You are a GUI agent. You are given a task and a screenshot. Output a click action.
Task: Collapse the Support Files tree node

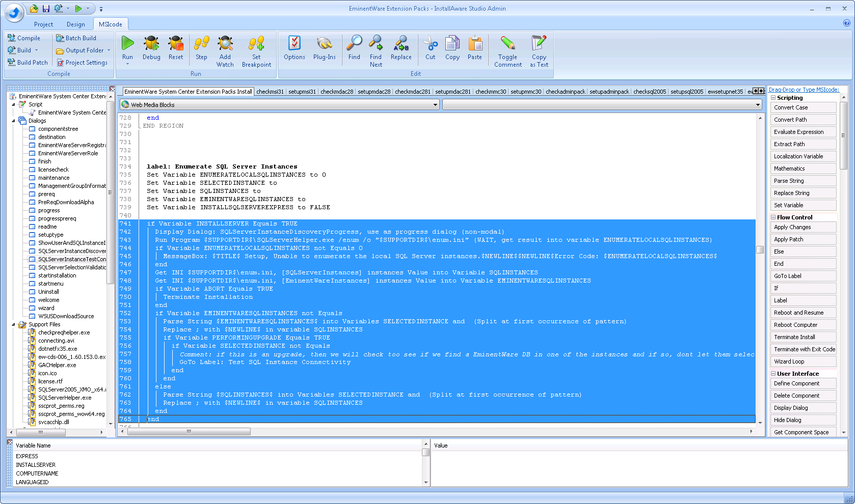point(14,324)
